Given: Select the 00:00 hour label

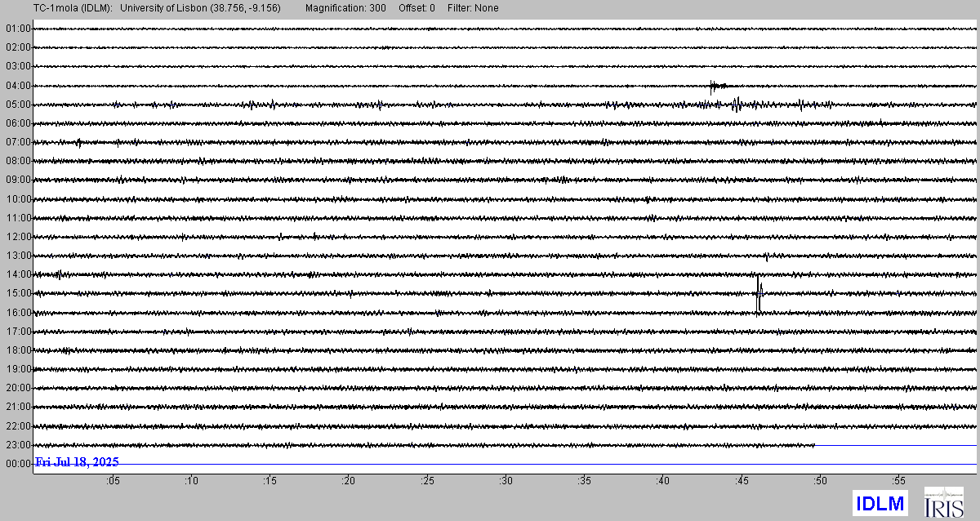Looking at the screenshot, I should point(18,464).
